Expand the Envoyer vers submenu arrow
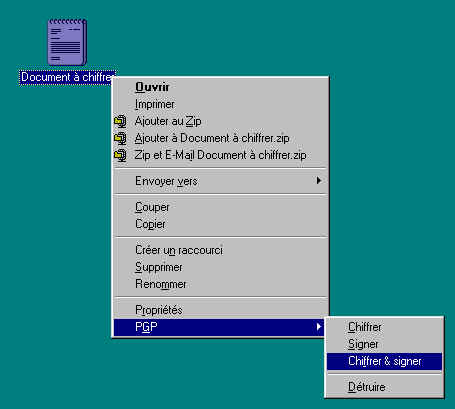Screen dimensions: 455x409 pyautogui.click(x=319, y=181)
